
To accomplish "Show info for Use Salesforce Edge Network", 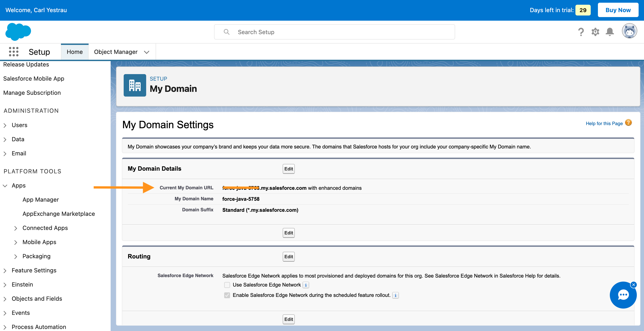I will pos(306,285).
